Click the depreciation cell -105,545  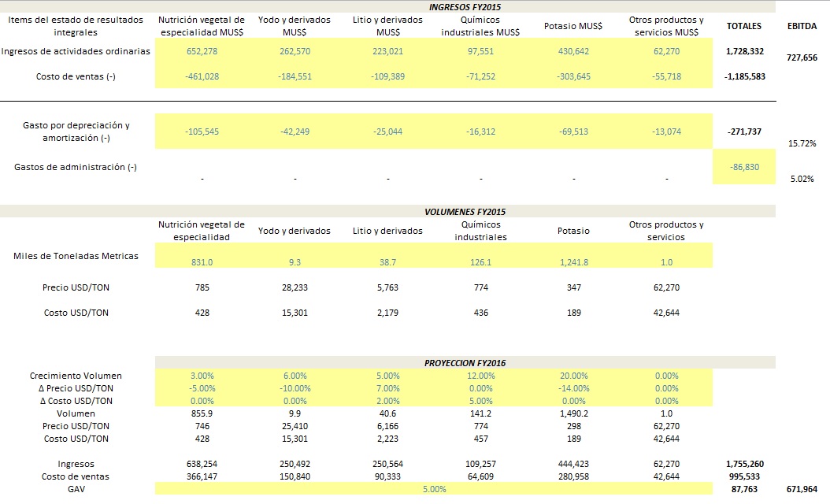click(x=202, y=132)
